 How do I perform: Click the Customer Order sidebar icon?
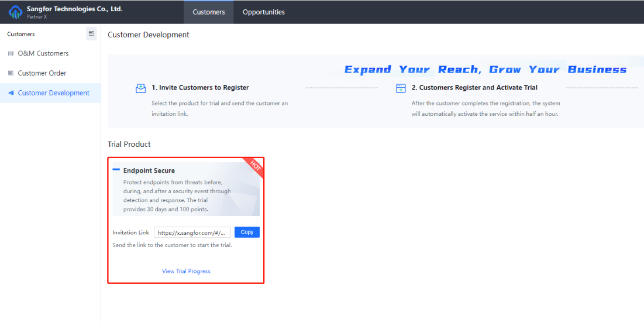(11, 73)
